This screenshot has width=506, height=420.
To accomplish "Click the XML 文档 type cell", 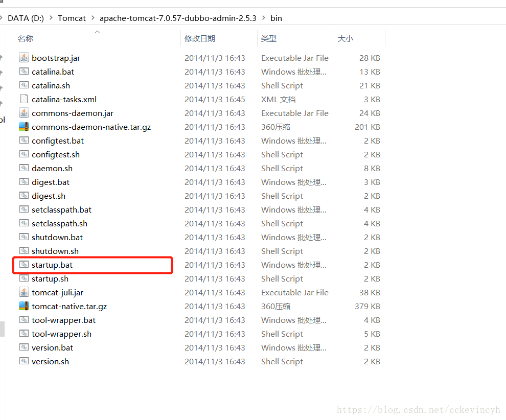I will [278, 99].
